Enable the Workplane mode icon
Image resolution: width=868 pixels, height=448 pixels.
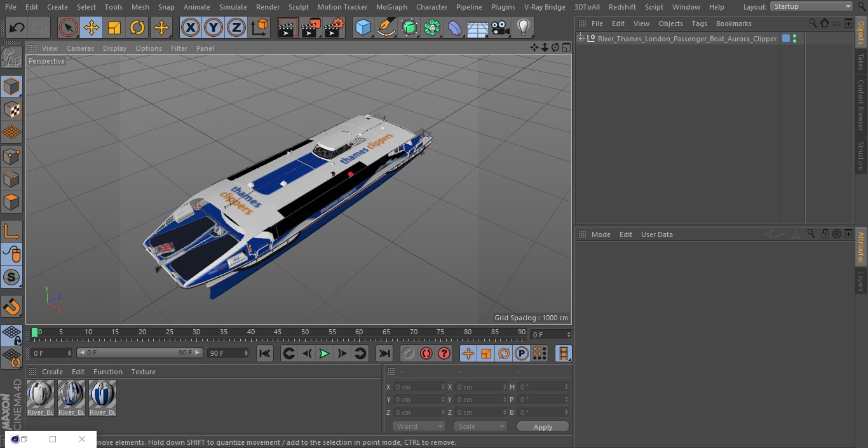(x=11, y=133)
